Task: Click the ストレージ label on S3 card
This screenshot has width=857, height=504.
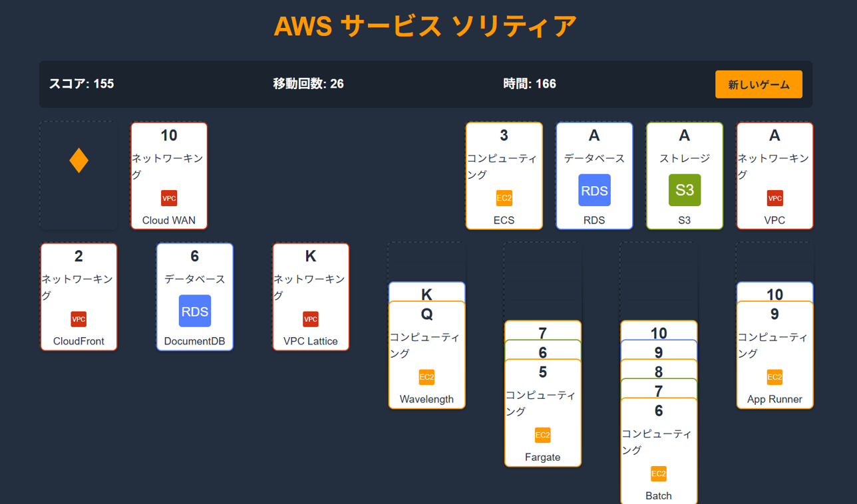Action: [685, 158]
